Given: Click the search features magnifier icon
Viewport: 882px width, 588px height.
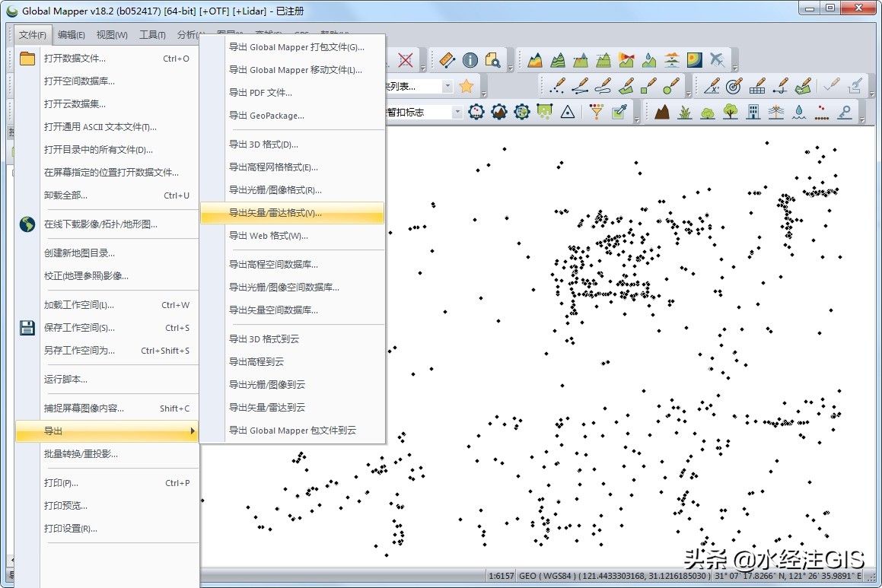Looking at the screenshot, I should coord(493,60).
